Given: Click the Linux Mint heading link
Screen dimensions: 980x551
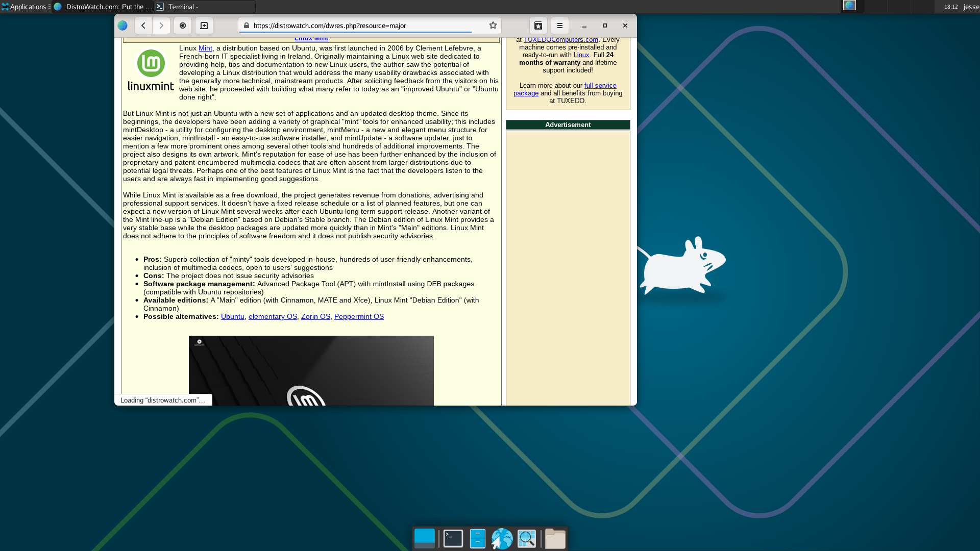Looking at the screenshot, I should click(311, 39).
